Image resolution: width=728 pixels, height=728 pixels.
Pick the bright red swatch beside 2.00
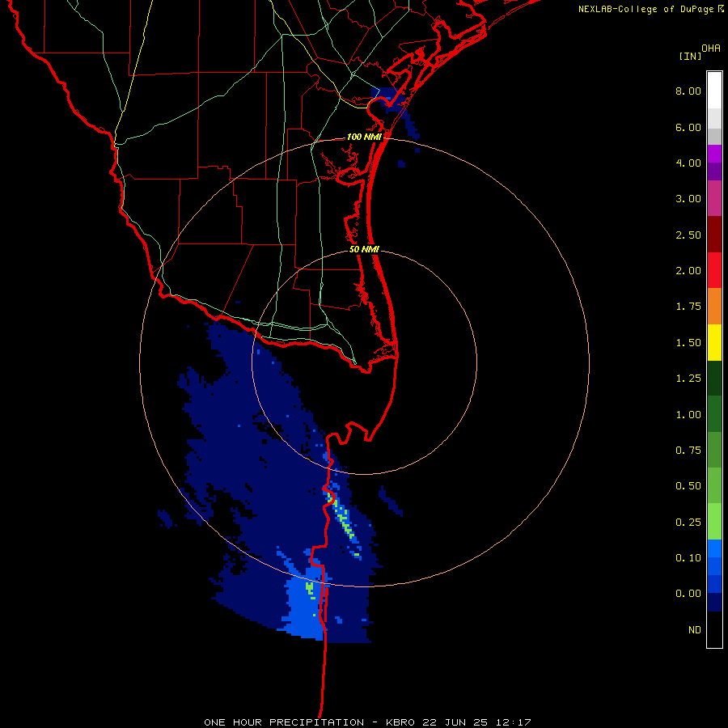(714, 270)
